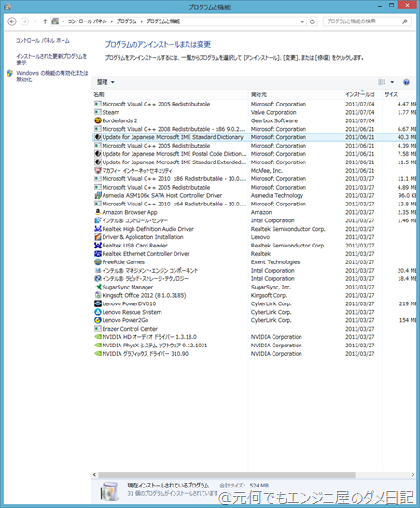Select Update for Japanese IME Postal Code Dictionary
This screenshot has height=508, width=420.
pos(255,154)
